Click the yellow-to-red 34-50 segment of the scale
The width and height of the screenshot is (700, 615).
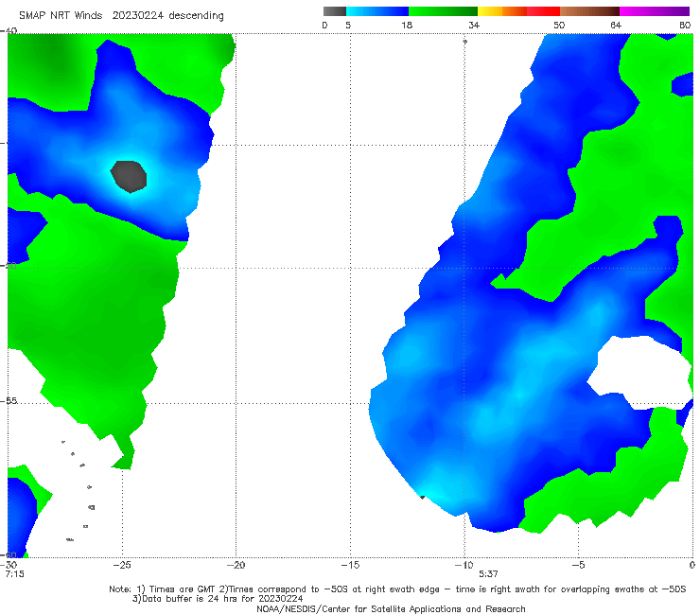518,11
